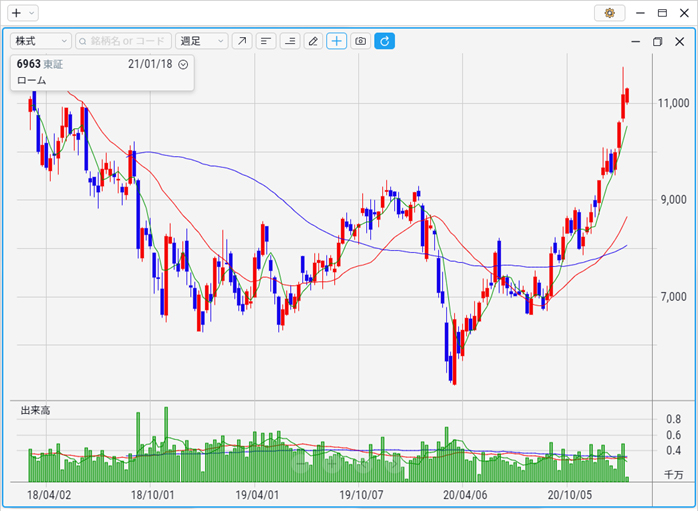Maximize the inner chart panel
This screenshot has width=698, height=511.
pos(657,41)
